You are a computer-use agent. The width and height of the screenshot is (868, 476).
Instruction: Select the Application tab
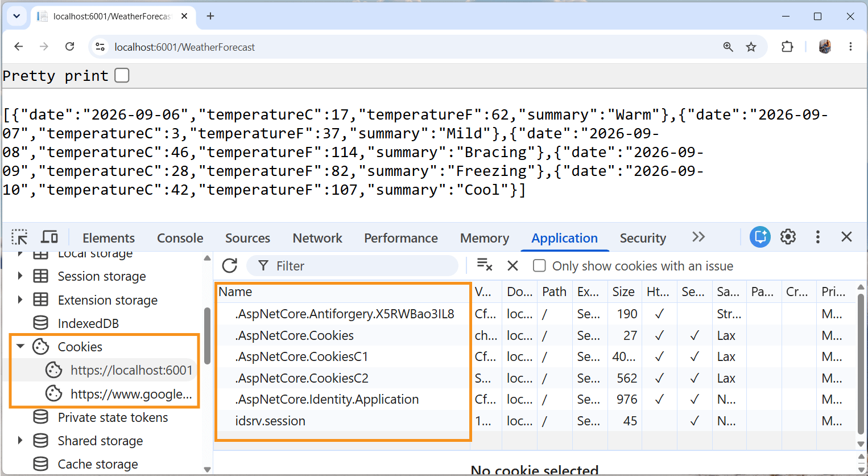point(565,238)
